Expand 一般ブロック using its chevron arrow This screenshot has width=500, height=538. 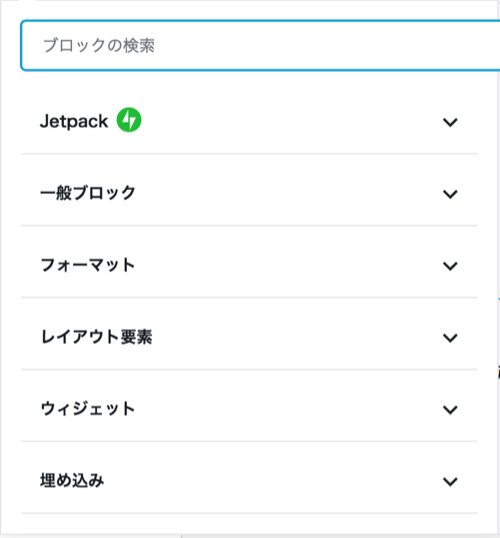pyautogui.click(x=450, y=194)
